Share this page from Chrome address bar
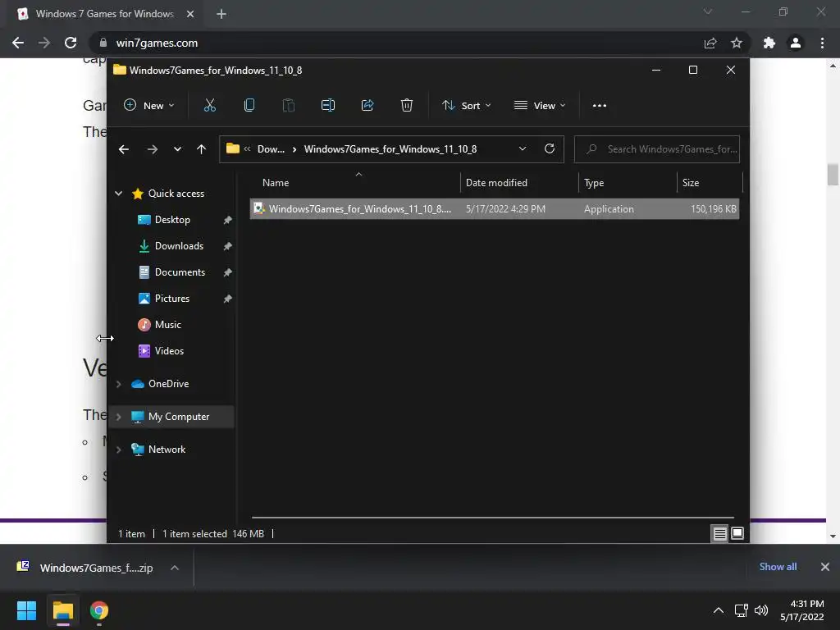840x630 pixels. click(x=710, y=43)
